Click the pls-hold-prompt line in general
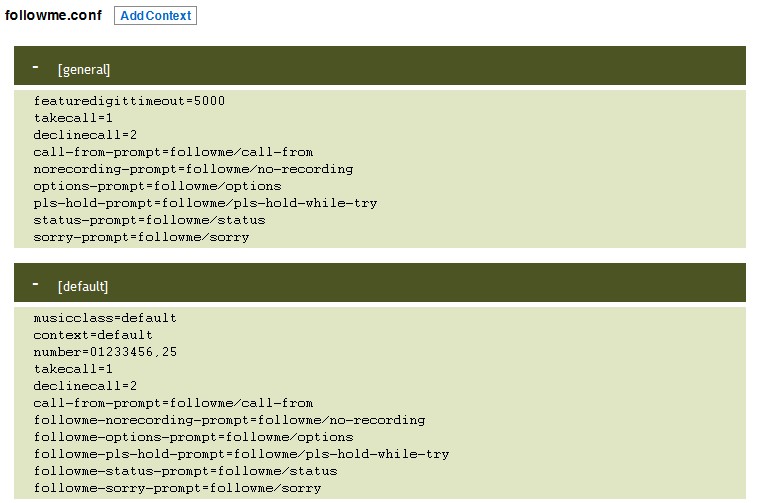Image resolution: width=769 pixels, height=503 pixels. point(205,203)
